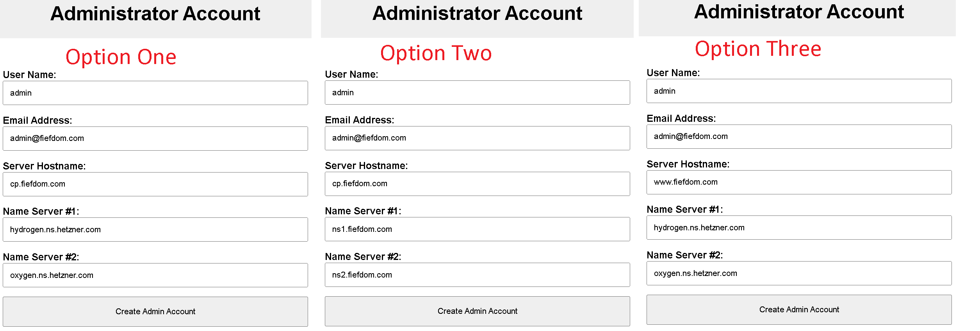Screen dimensions: 980x331
Task: Focus the ns1.fiefdom.com name server field
Action: point(477,229)
